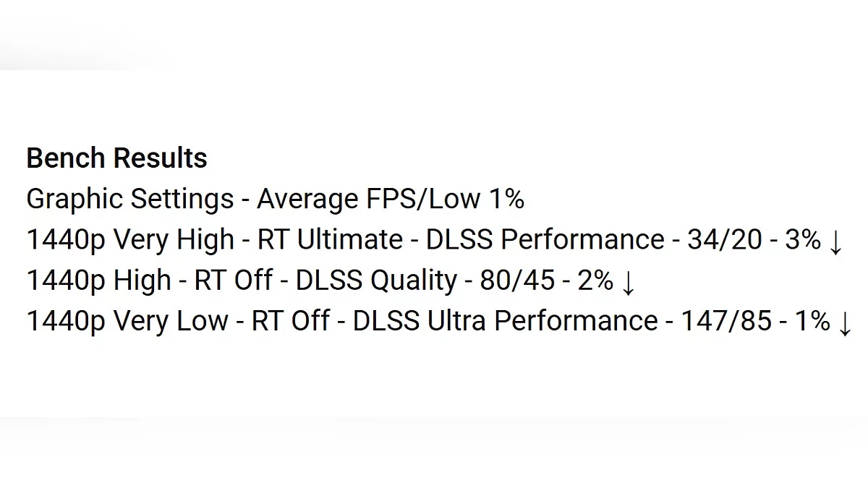Click the 147/85 result value
The width and height of the screenshot is (868, 488).
(x=726, y=321)
